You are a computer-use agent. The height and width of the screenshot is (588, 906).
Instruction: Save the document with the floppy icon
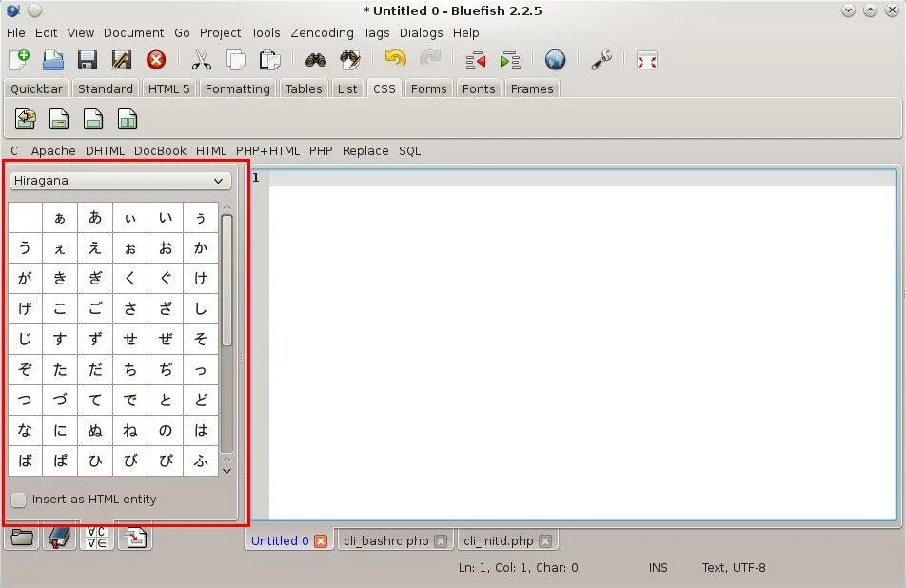pos(88,60)
